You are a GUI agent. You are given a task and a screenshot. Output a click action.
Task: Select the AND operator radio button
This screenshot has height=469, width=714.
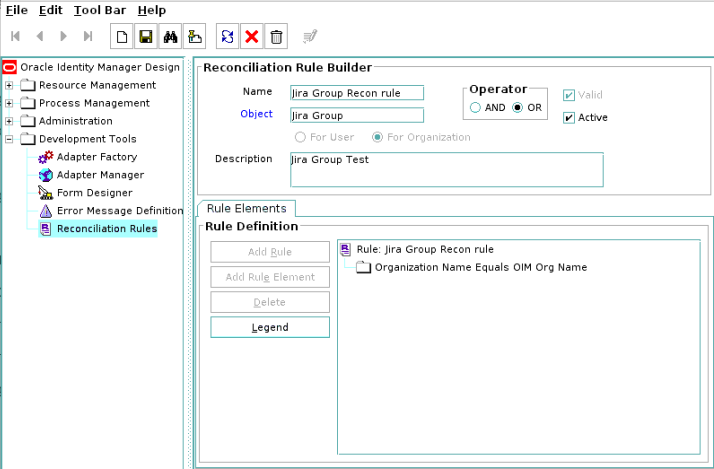coord(475,107)
